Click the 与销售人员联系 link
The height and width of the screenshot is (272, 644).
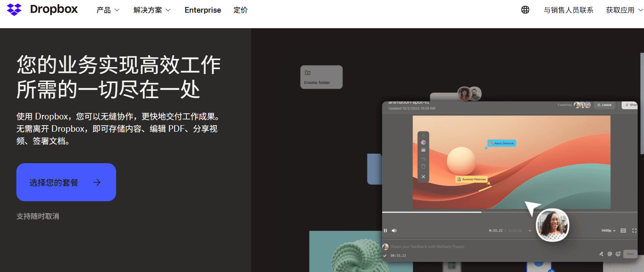pos(568,10)
